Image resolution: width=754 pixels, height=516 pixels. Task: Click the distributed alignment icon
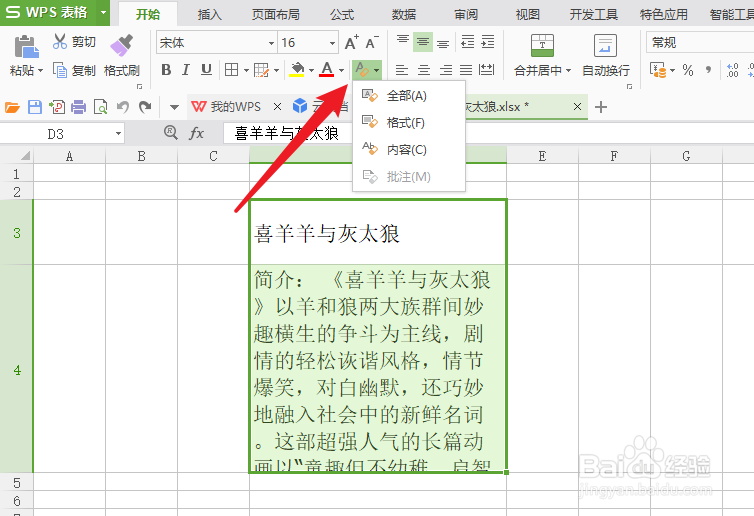[x=486, y=70]
